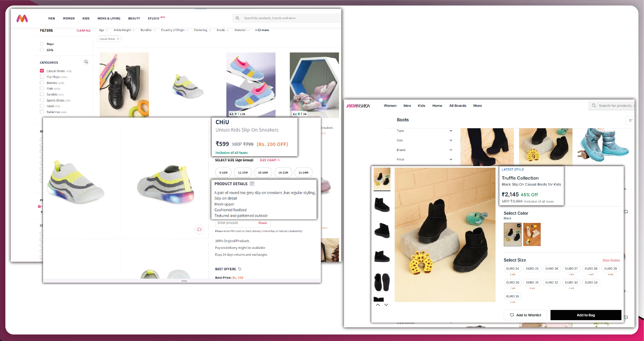Click the thumbnail down arrow
This screenshot has height=341, width=644.
pos(386,305)
